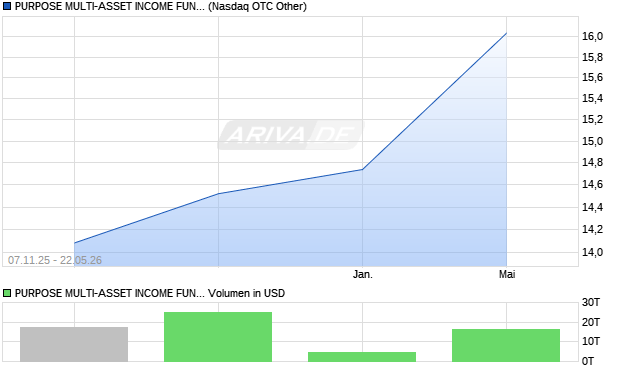Click the 0T volume axis label

[588, 361]
